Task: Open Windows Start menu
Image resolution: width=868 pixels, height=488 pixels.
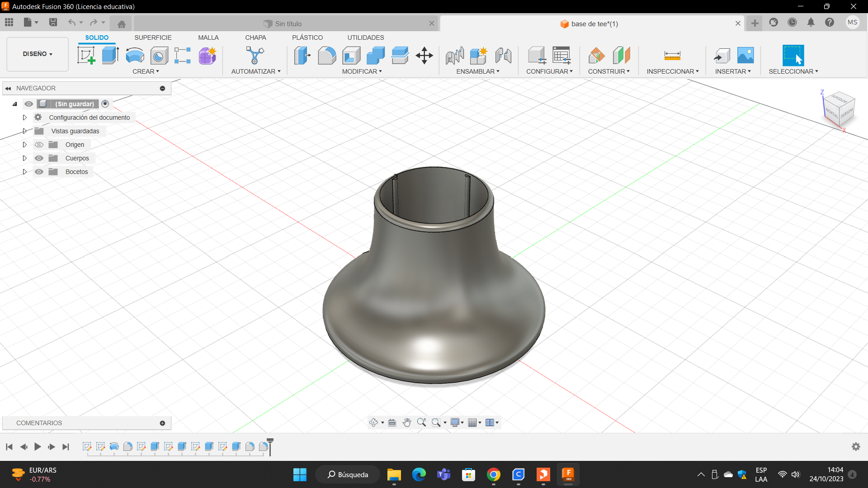Action: pos(300,474)
